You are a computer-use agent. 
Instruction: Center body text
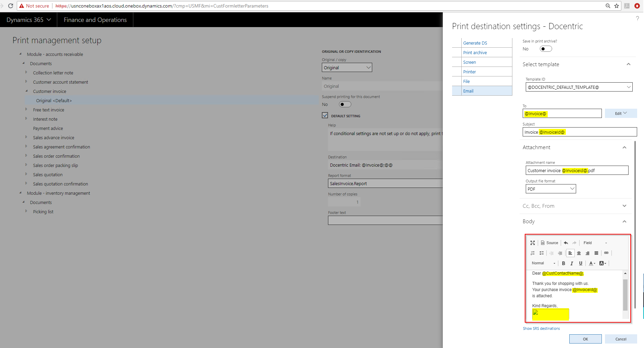579,253
